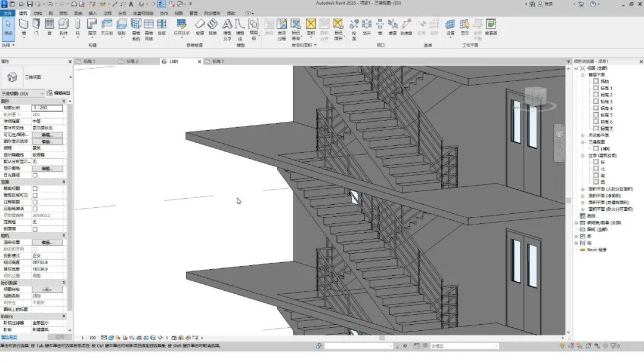Open the Structure ribbon tab
644x363 pixels.
[38, 13]
